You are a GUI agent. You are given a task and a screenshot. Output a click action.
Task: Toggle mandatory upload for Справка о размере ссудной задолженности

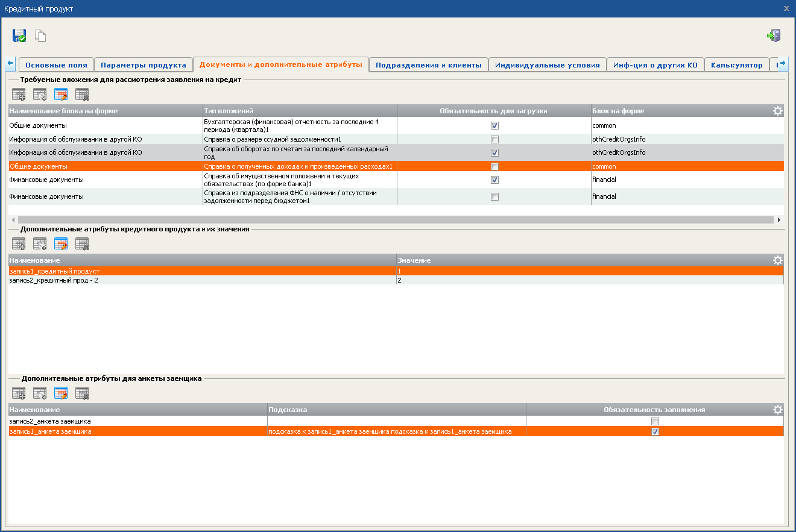point(494,139)
